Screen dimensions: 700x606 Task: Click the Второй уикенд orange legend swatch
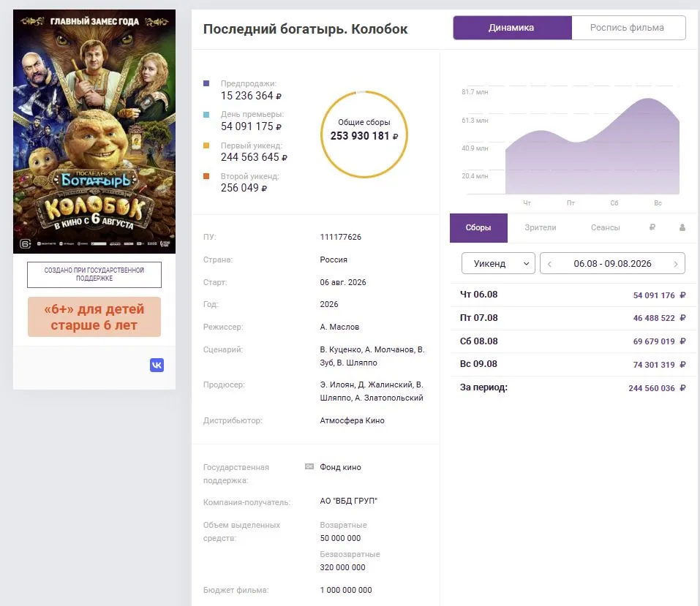pyautogui.click(x=206, y=176)
